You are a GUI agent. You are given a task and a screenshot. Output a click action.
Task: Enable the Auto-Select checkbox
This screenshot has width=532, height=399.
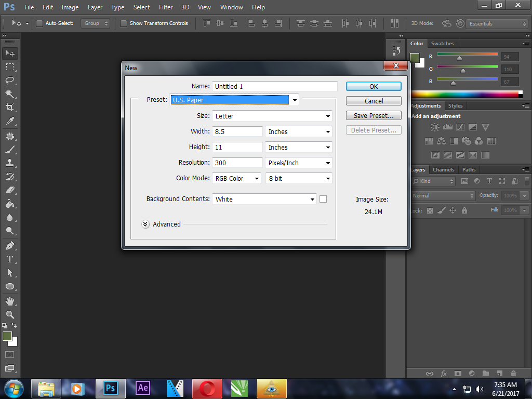pyautogui.click(x=39, y=23)
